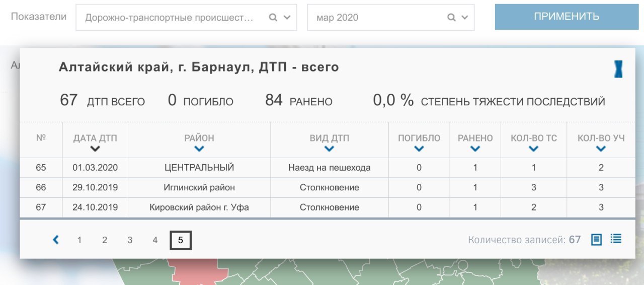Open the мар 2020 period dropdown arrow

pos(464,17)
